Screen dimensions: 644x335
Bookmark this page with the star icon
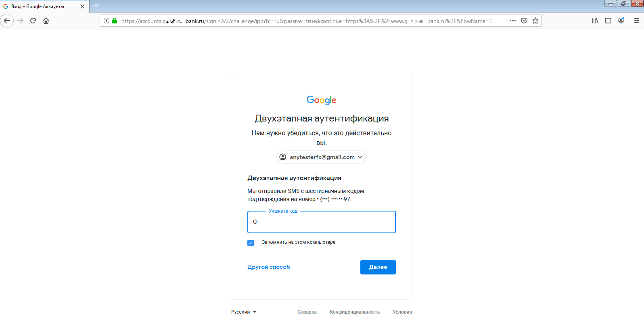coord(535,21)
